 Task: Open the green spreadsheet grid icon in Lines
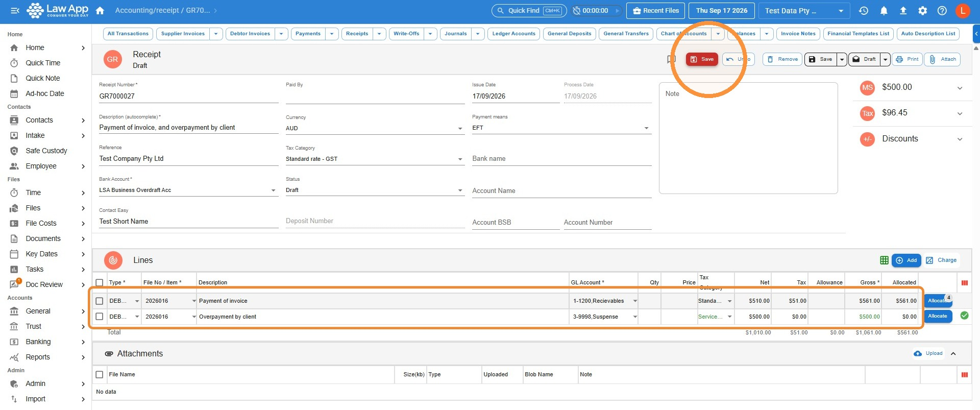click(884, 260)
